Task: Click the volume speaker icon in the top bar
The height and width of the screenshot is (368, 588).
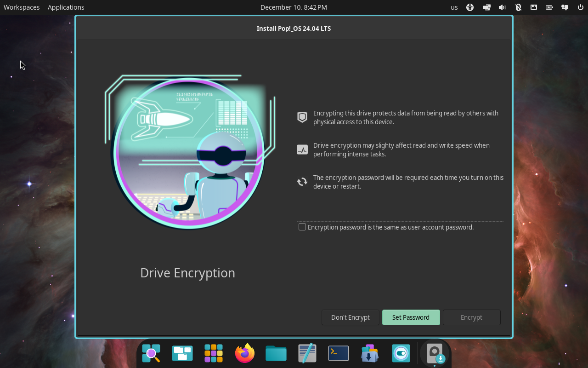Action: point(502,7)
